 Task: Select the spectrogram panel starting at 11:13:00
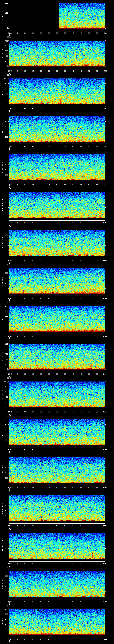[57, 357]
